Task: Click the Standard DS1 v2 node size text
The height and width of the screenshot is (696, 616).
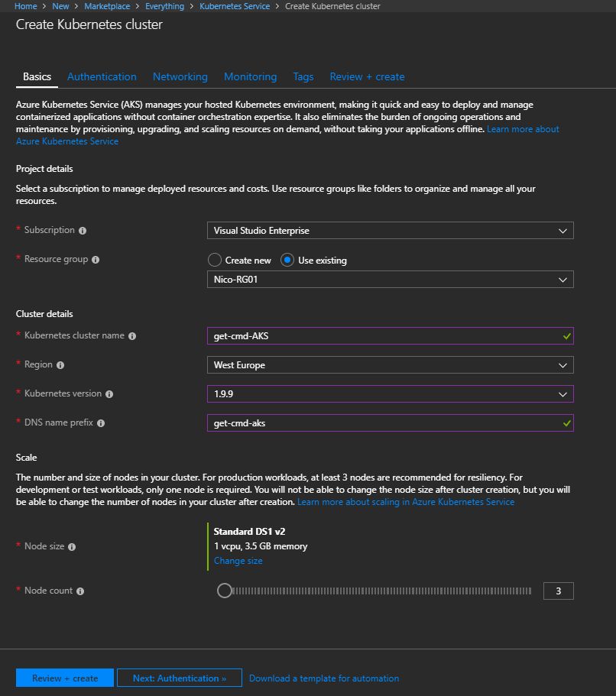Action: click(x=249, y=531)
